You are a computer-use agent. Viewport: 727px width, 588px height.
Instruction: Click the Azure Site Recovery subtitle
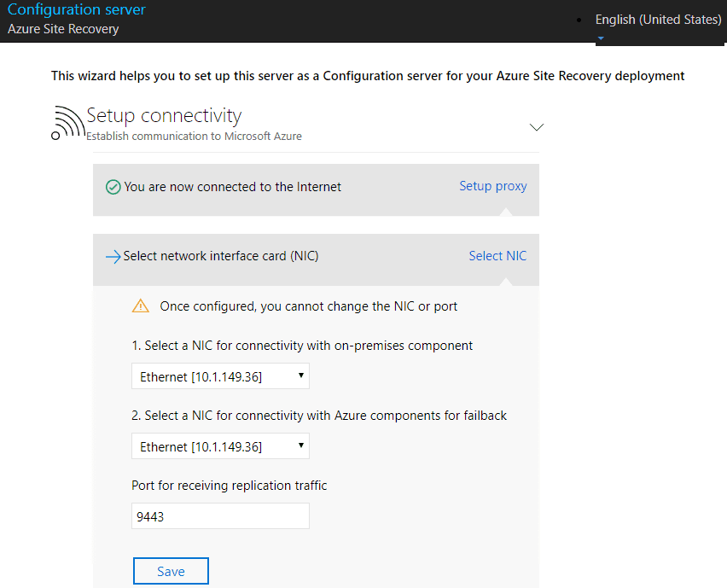[63, 29]
